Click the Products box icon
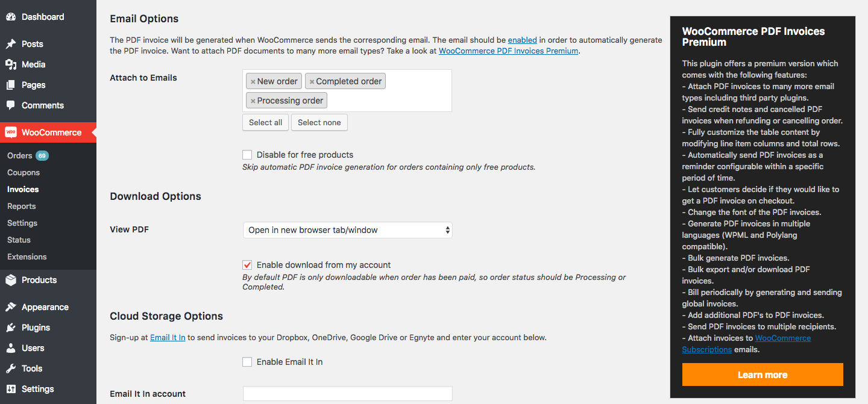 [11, 280]
